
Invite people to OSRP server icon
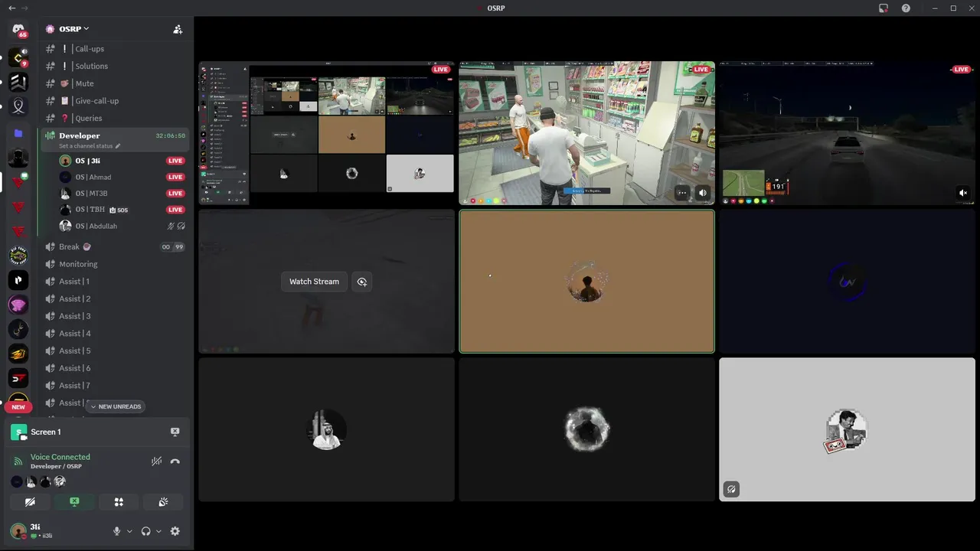pyautogui.click(x=178, y=29)
